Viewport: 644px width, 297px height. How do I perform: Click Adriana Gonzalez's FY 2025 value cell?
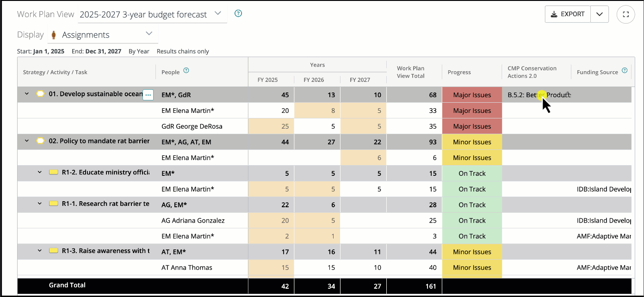click(271, 221)
